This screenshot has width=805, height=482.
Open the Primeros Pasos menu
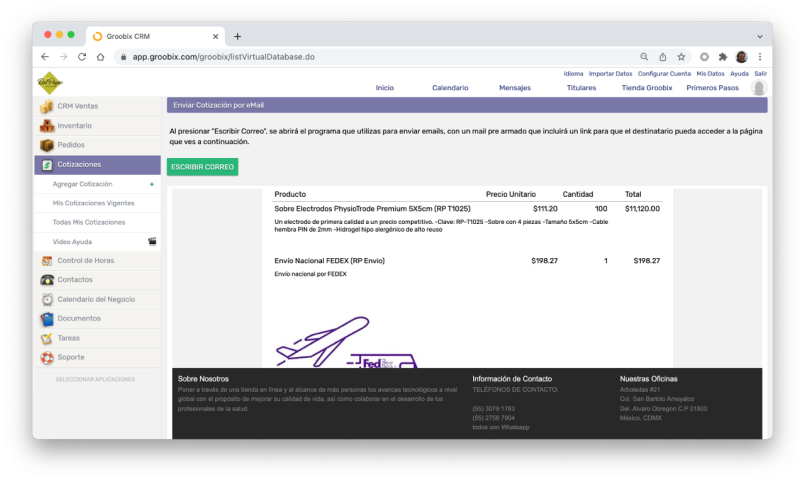pyautogui.click(x=713, y=88)
